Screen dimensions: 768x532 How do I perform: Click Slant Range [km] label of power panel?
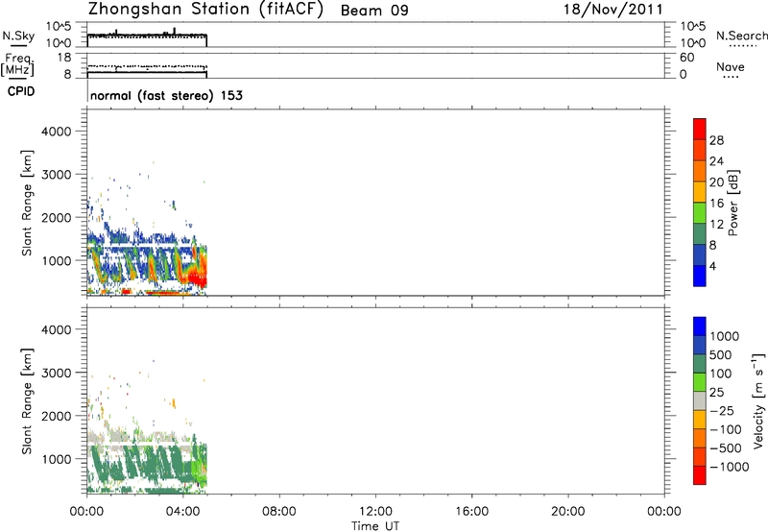[x=27, y=203]
